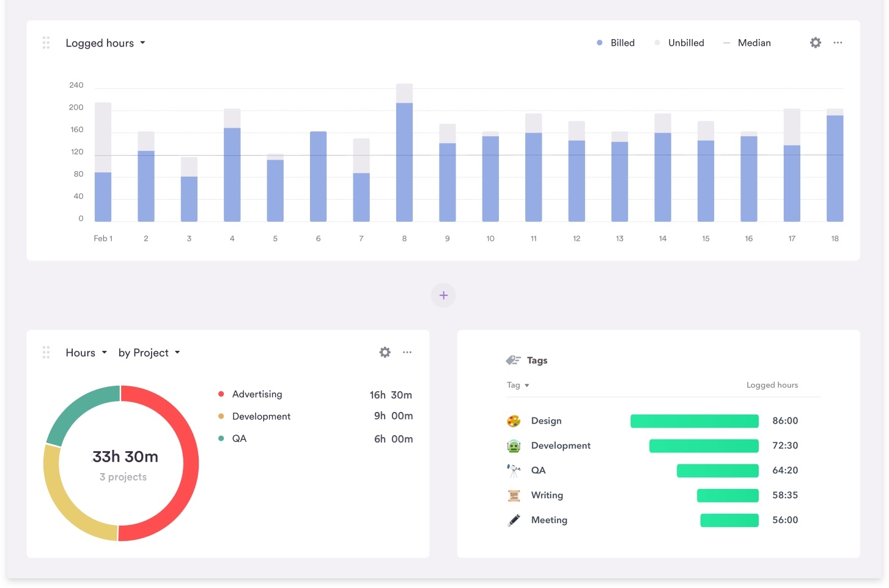The image size is (889, 588).
Task: Click the Tags panel label icon
Action: pyautogui.click(x=514, y=360)
